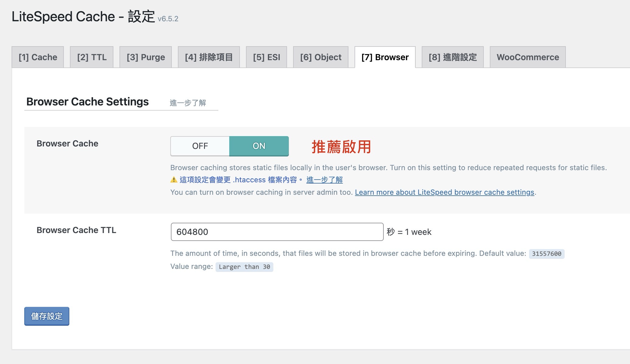Switch to the [2] TTL tab

coord(92,57)
